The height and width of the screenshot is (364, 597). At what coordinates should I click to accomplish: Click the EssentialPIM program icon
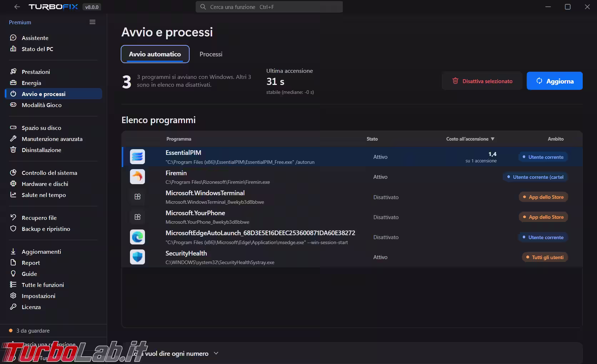pyautogui.click(x=137, y=157)
